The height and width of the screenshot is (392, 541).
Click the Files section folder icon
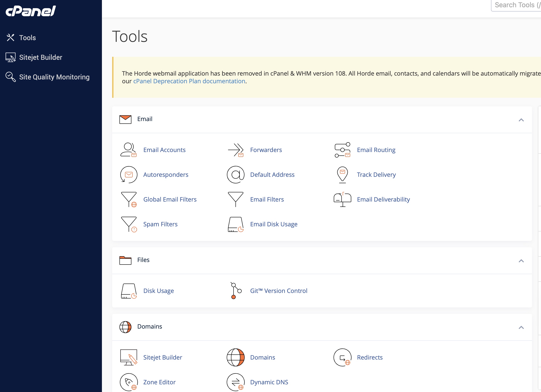125,260
